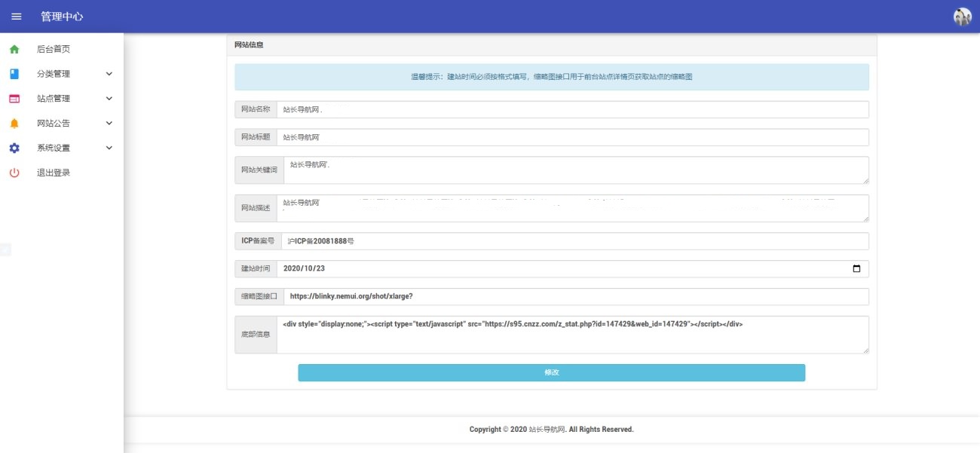980x453 pixels.
Task: Expand the 站点管理 chevron
Action: [x=109, y=99]
